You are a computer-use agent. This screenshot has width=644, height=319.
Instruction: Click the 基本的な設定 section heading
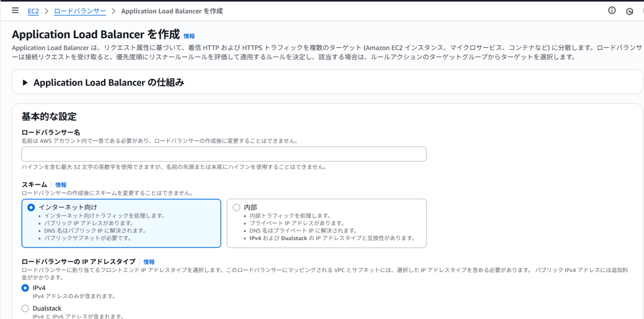click(49, 117)
